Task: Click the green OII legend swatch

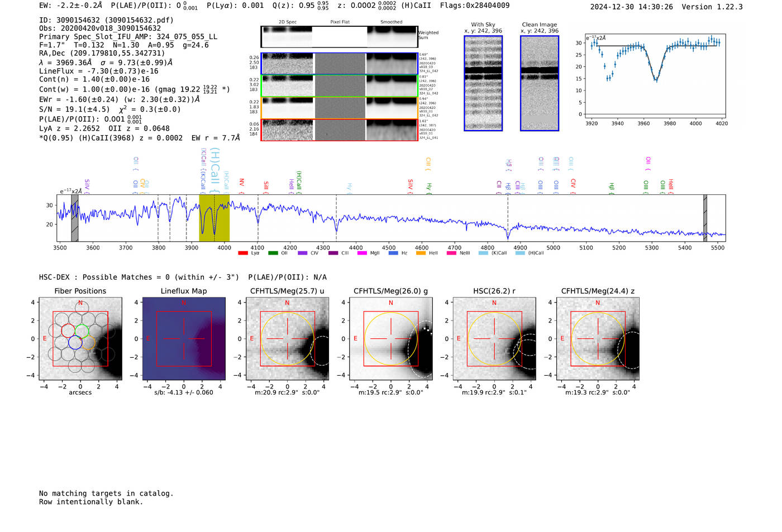Action: click(x=273, y=253)
